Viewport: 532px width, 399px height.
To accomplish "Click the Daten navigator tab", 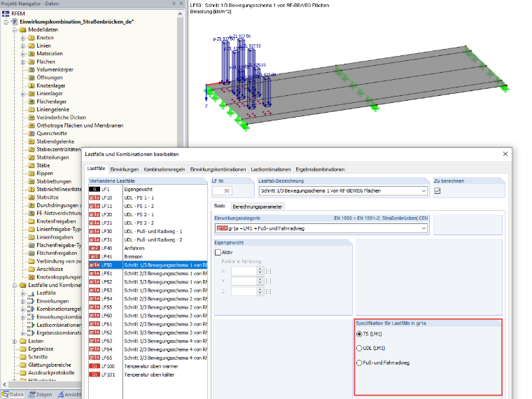I will coord(13,394).
